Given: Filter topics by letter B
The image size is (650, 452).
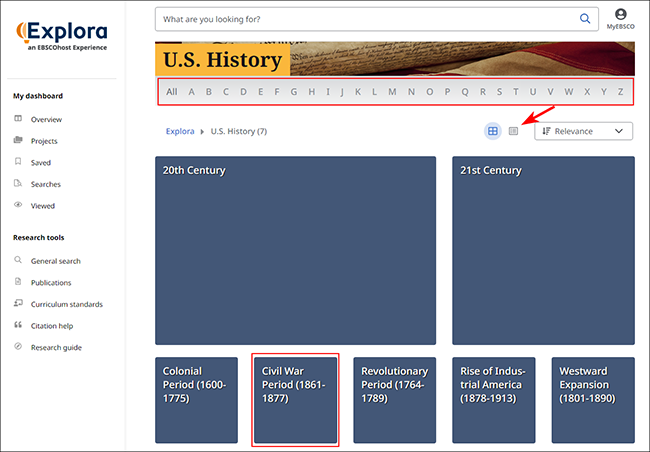Looking at the screenshot, I should 209,92.
